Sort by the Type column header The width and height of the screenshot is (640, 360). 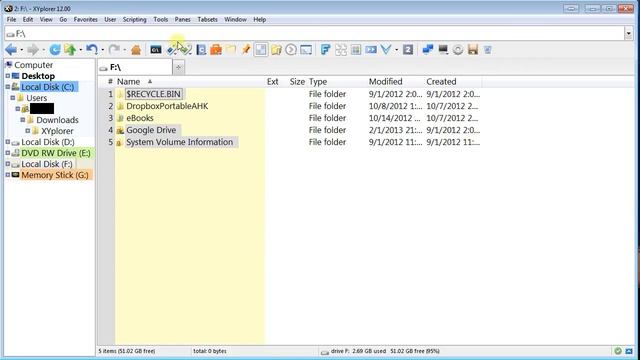click(x=318, y=82)
